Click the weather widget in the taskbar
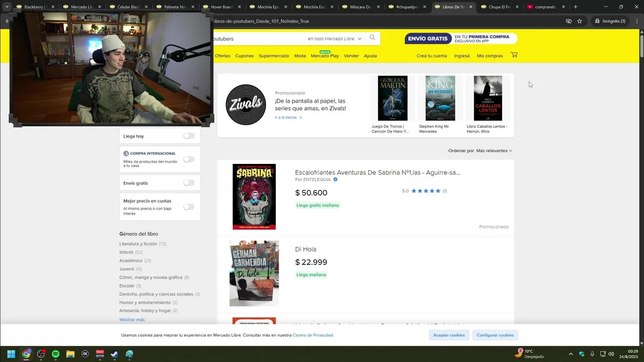The width and height of the screenshot is (644, 362). pos(529,354)
